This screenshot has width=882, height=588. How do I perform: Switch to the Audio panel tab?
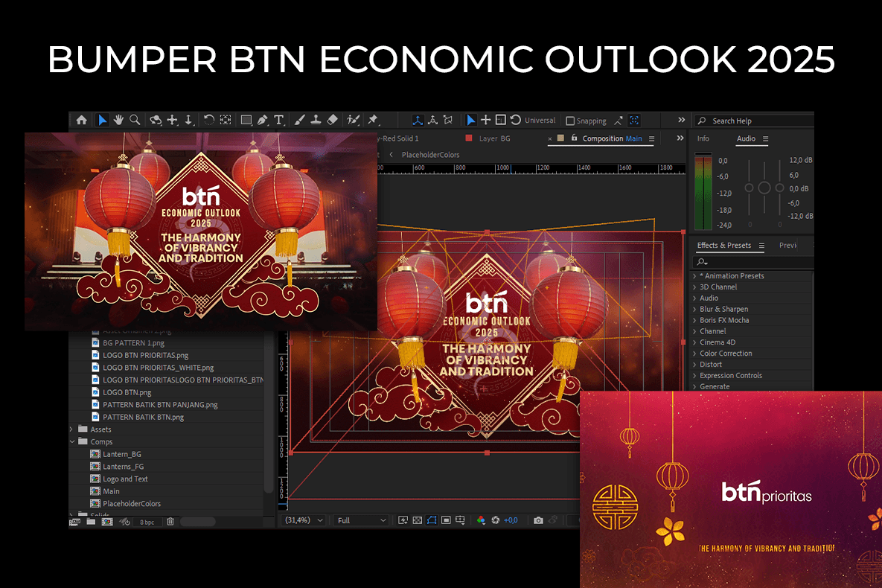click(746, 138)
